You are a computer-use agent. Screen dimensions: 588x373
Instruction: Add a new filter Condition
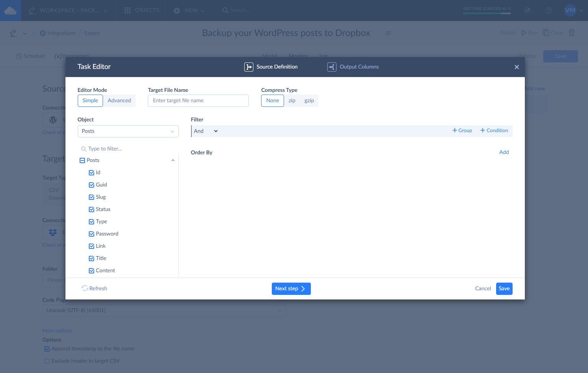494,130
